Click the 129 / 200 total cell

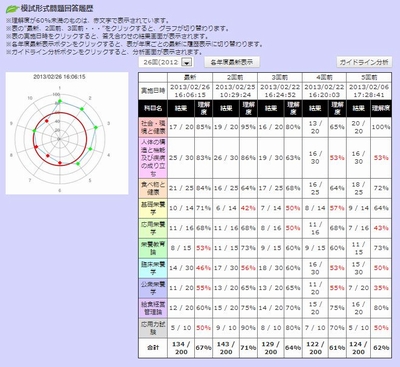pos(270,348)
